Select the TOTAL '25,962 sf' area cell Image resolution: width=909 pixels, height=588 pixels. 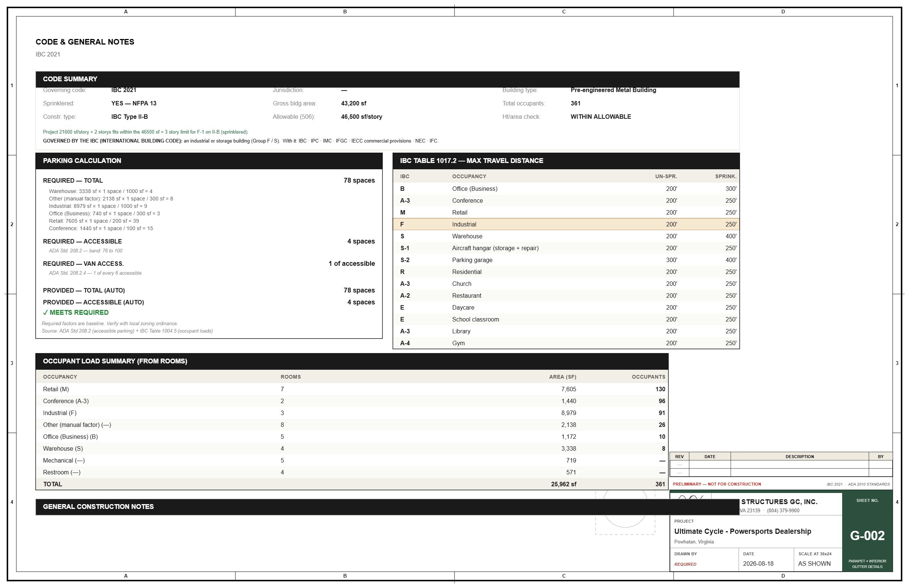tap(563, 484)
